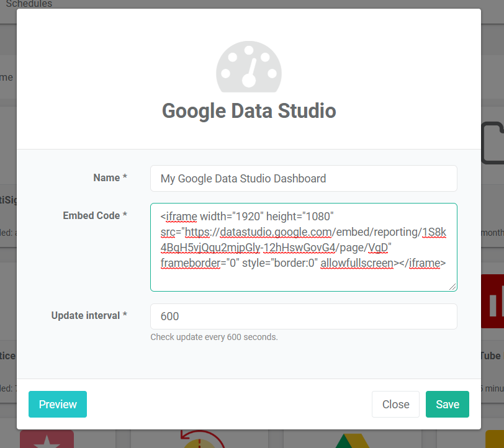Click the red circular arrow icon in background

click(x=202, y=439)
